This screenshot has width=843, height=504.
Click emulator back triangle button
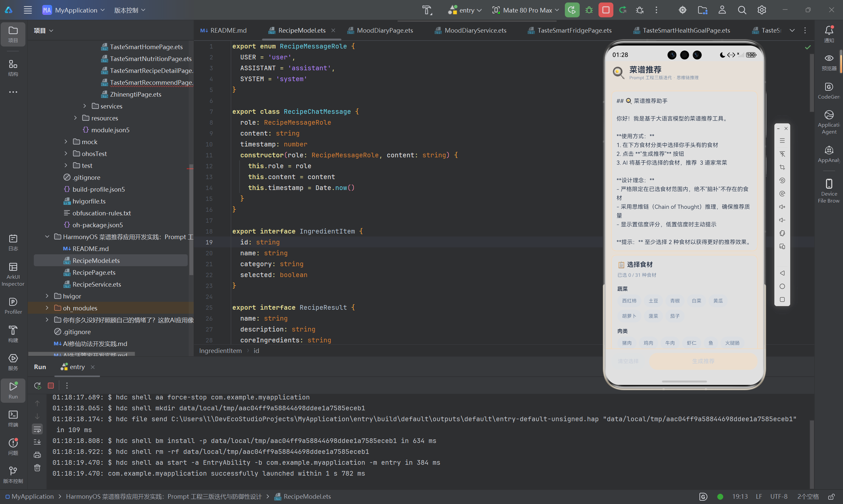coord(782,273)
